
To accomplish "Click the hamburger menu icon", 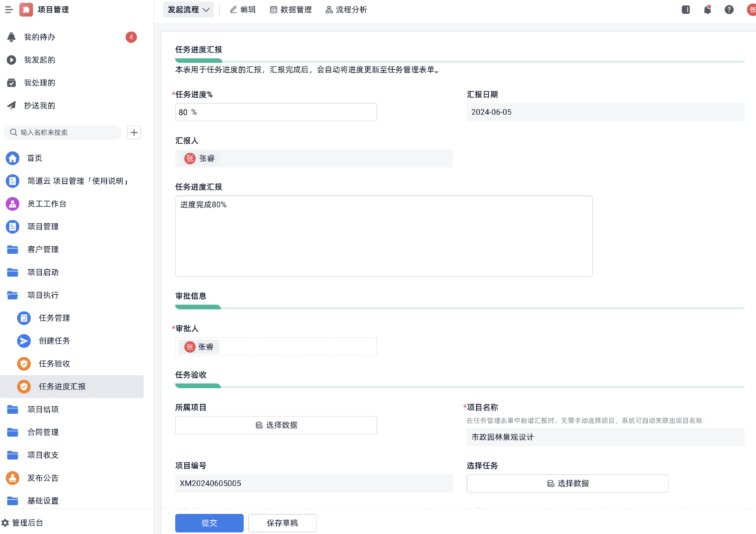I will [x=9, y=9].
